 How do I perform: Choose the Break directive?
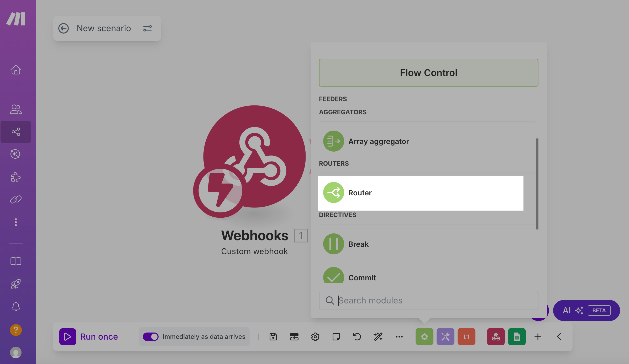[x=358, y=244]
